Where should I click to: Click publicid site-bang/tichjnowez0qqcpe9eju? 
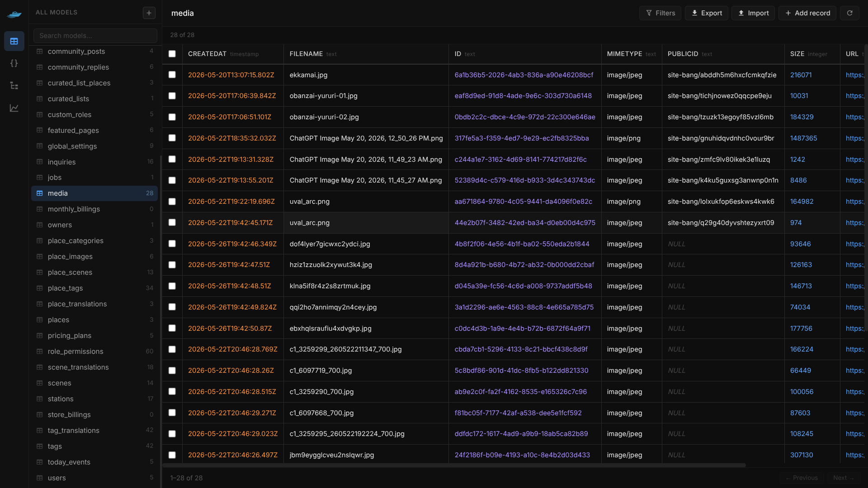click(x=719, y=96)
